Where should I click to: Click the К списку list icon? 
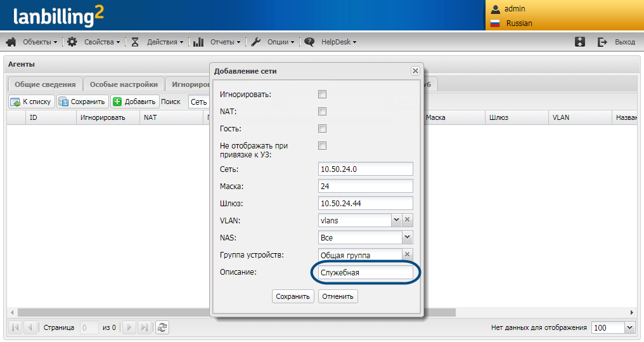click(15, 102)
